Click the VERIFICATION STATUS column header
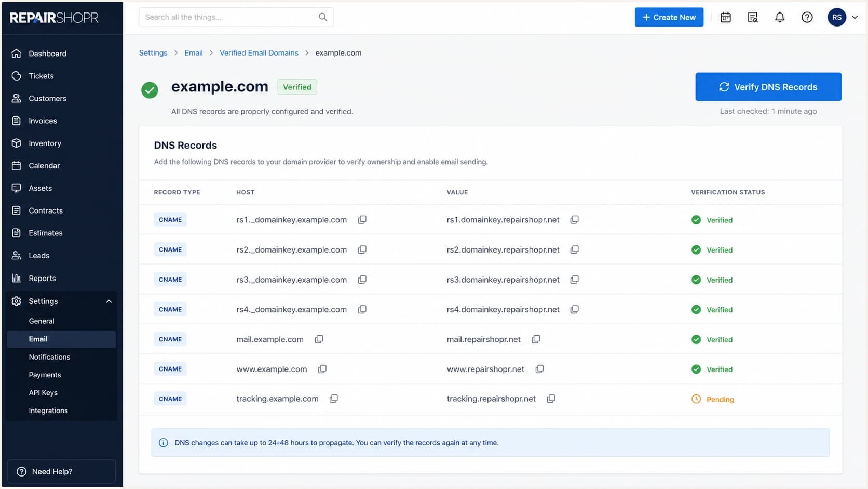 coord(728,192)
